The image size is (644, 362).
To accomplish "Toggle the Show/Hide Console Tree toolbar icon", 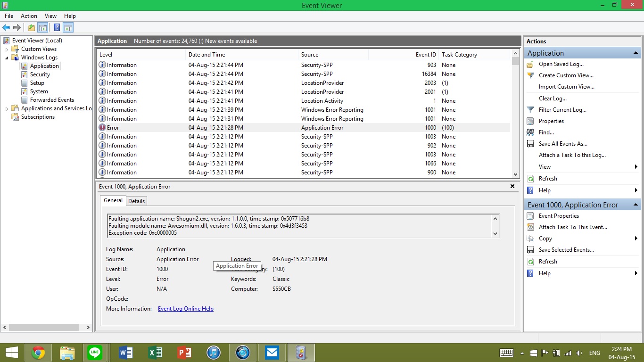I will coord(43,28).
